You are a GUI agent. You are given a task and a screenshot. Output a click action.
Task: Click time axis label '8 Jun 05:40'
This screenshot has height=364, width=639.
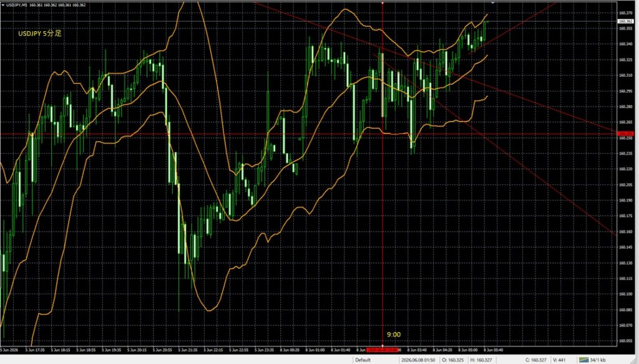point(494,350)
